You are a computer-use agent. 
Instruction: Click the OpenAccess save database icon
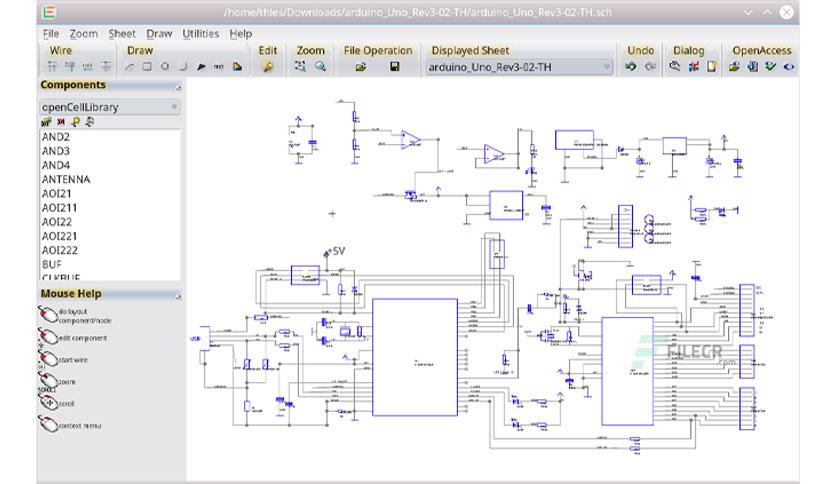coord(752,67)
